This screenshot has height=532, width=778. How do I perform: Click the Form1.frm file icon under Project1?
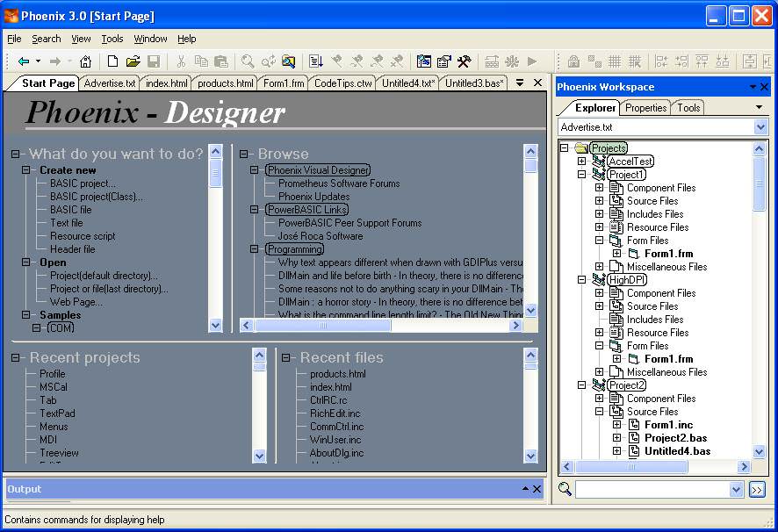click(634, 254)
